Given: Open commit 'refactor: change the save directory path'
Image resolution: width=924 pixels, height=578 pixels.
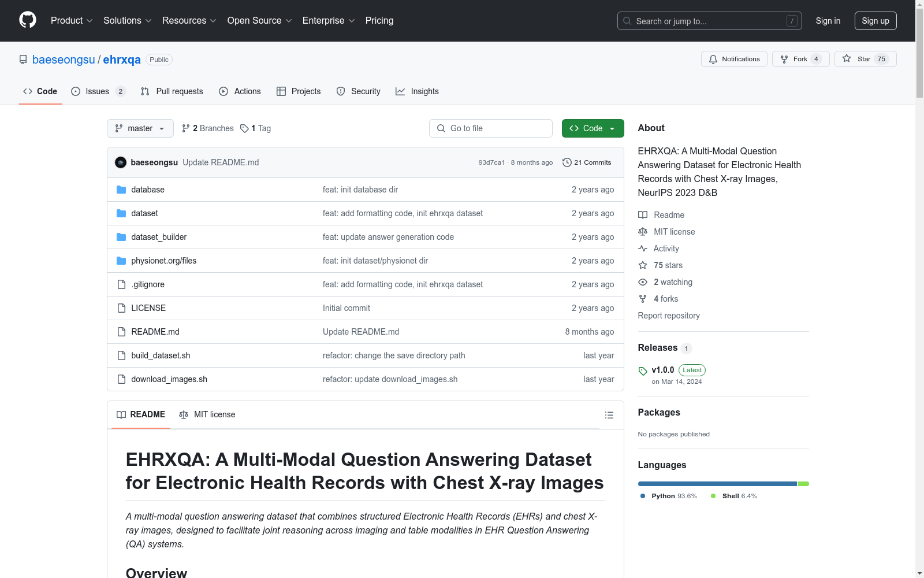Looking at the screenshot, I should pos(394,355).
